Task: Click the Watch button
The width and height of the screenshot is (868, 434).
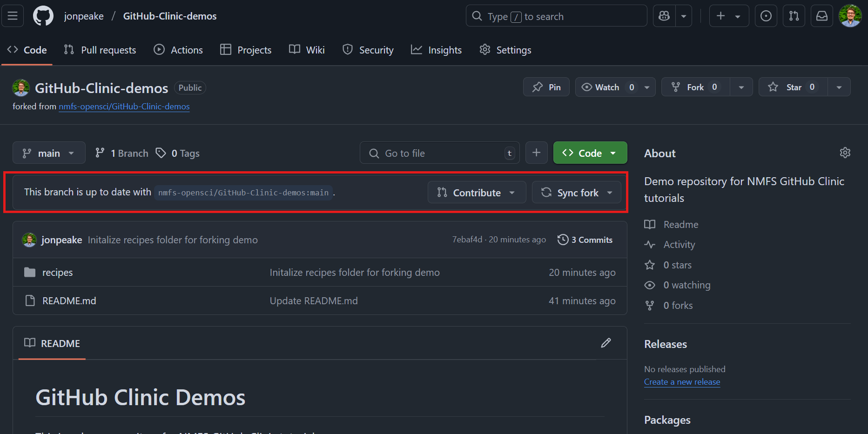Action: [x=607, y=87]
